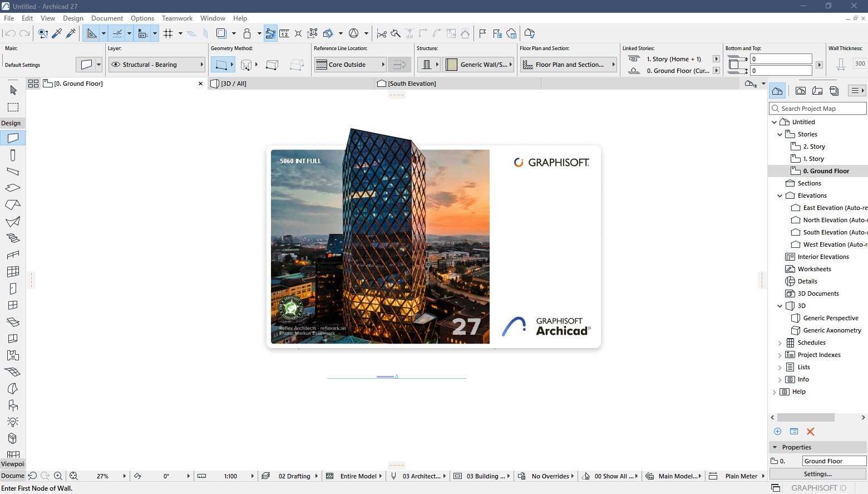Open the Teamwork menu
868x494 pixels.
(177, 18)
